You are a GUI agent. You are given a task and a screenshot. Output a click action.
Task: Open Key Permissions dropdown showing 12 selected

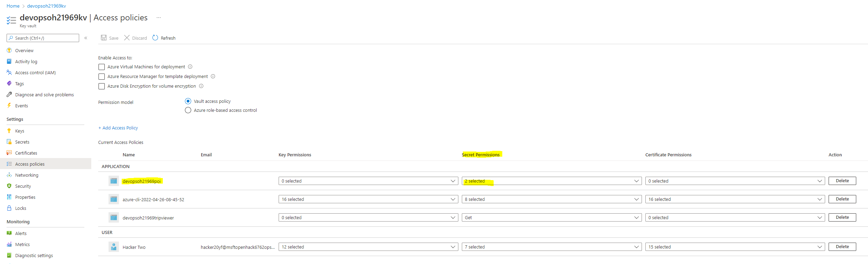[x=368, y=247]
